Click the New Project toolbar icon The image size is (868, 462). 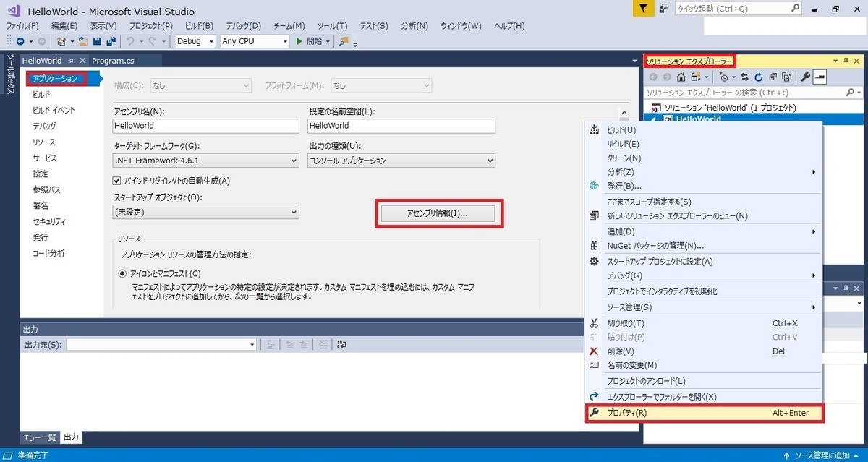[61, 41]
